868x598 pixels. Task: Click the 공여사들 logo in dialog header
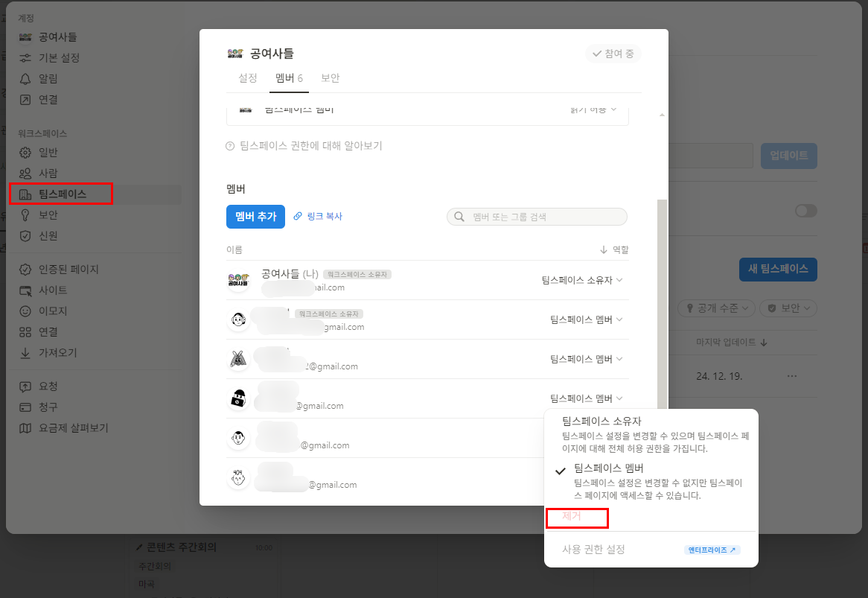point(235,54)
